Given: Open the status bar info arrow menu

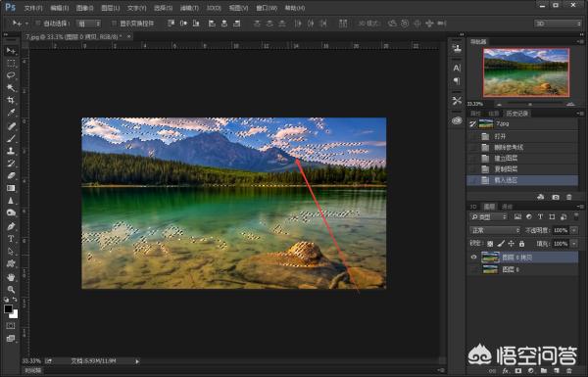Looking at the screenshot, I should (x=137, y=361).
